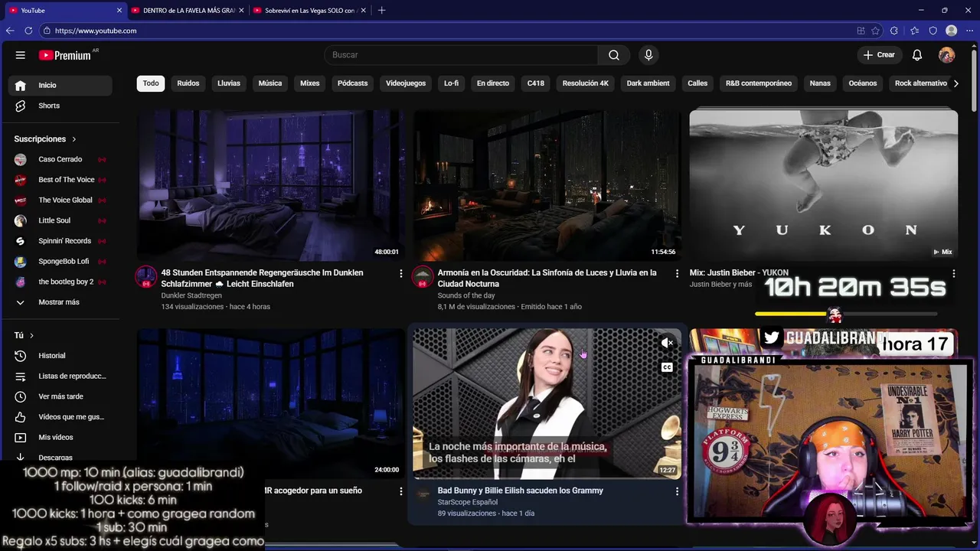Expand the Suscripciones section chevron
This screenshot has width=980, height=551.
click(x=74, y=139)
